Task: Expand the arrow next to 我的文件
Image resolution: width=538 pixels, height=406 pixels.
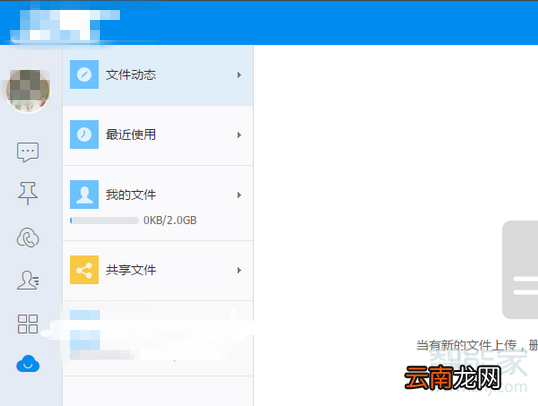Action: 239,195
